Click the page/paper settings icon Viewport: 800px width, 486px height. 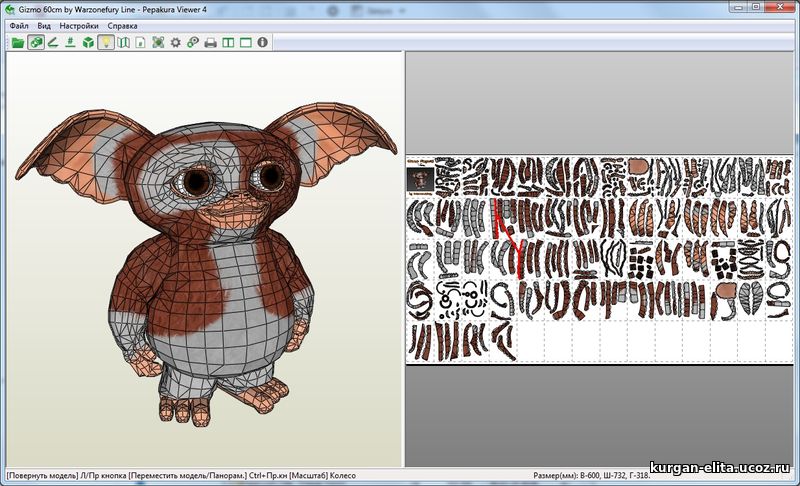point(140,42)
